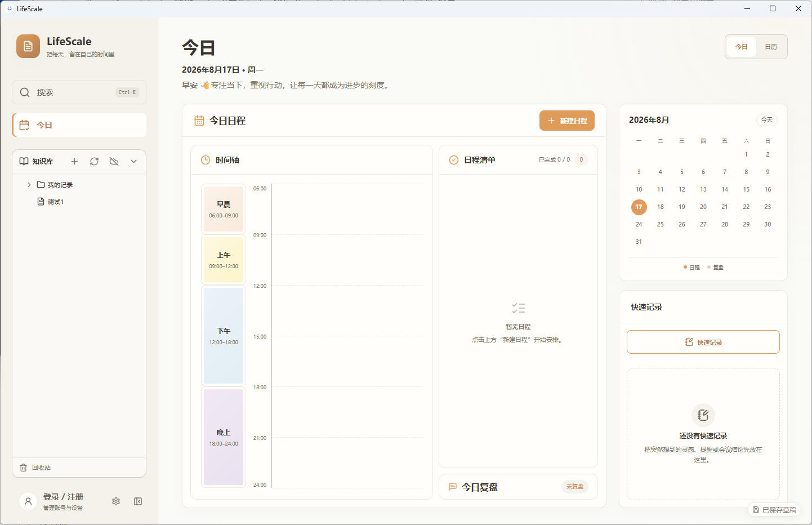
Task: Click the 已完成 0 / 0 counter
Action: pyautogui.click(x=555, y=160)
